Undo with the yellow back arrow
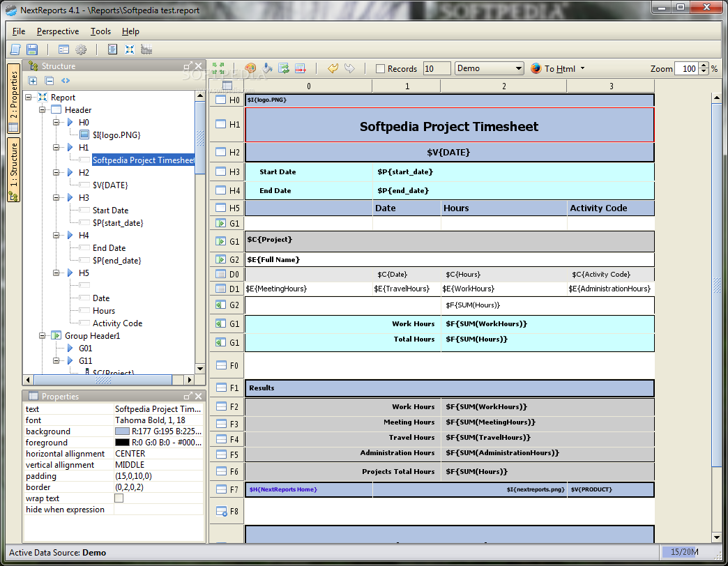This screenshot has height=566, width=728. (x=333, y=68)
